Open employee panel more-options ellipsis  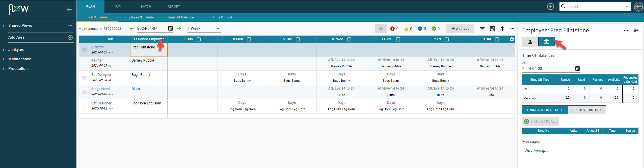point(626,31)
